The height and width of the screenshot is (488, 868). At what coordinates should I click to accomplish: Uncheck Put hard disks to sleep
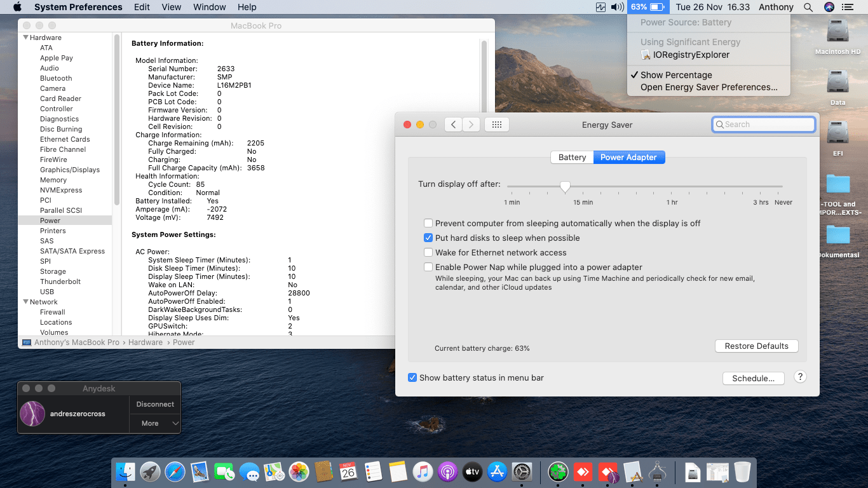[x=429, y=238]
